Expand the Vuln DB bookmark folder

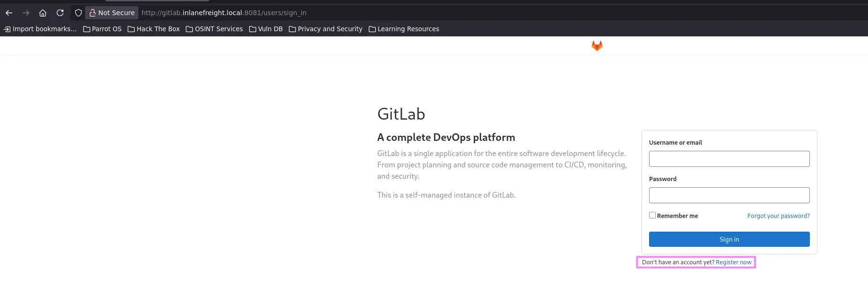pyautogui.click(x=266, y=29)
